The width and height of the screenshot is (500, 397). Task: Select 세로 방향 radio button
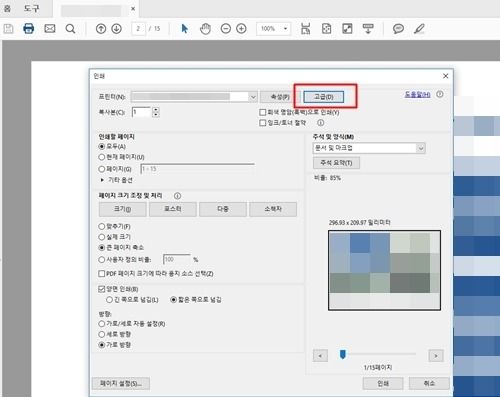[102, 334]
